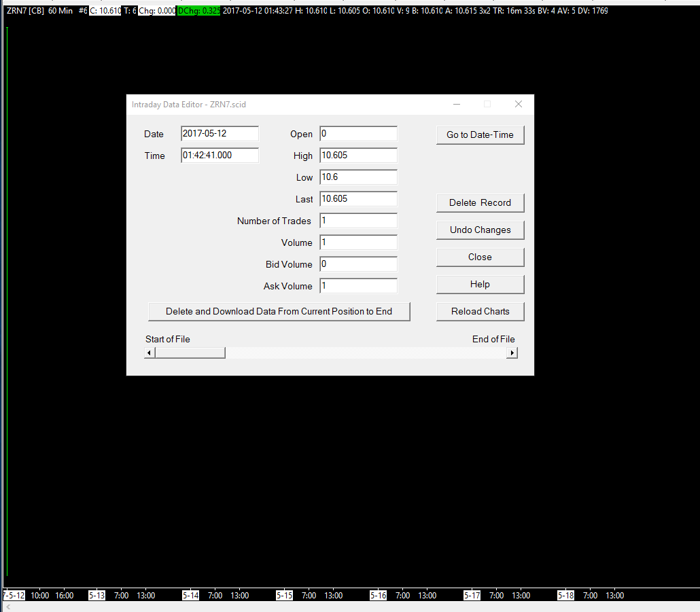Click the 60 Min timeframe label
Viewport: 700px width, 612px height.
point(60,11)
